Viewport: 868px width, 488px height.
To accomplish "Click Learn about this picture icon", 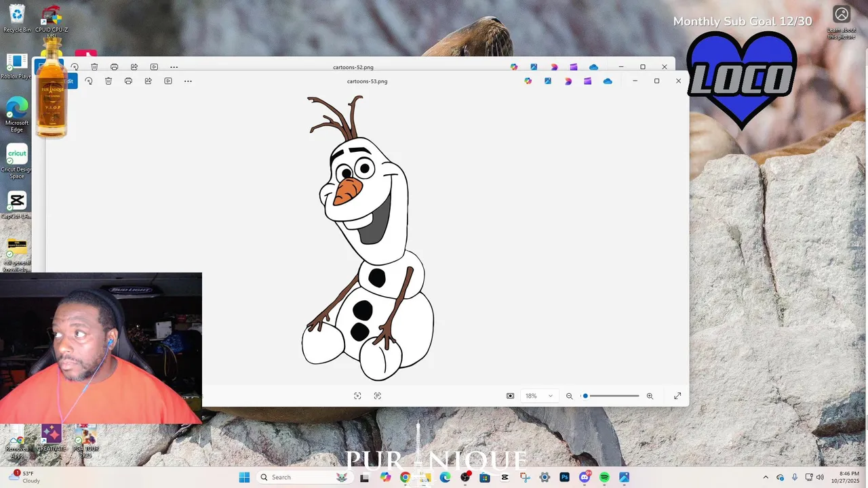I will [842, 22].
